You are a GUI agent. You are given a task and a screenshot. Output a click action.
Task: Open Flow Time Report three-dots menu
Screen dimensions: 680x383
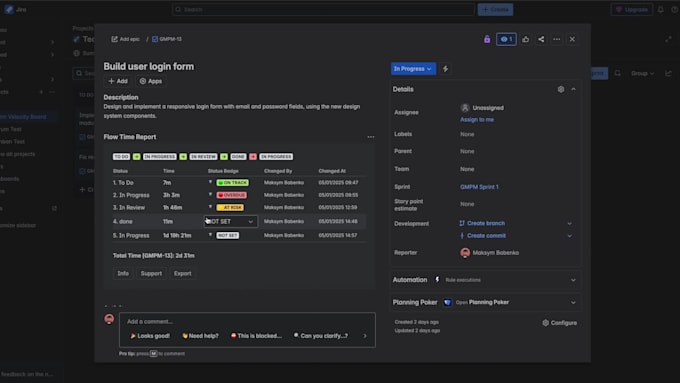click(371, 137)
